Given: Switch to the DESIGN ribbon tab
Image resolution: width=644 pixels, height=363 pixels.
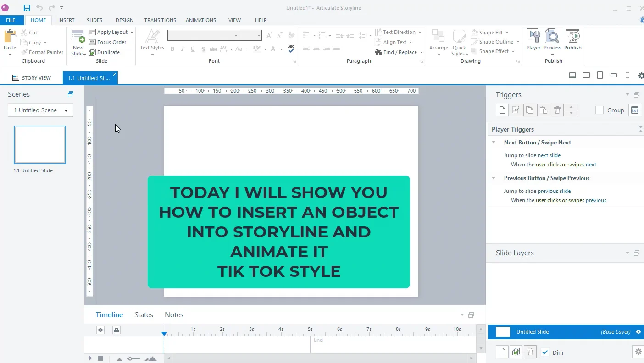Looking at the screenshot, I should (x=124, y=20).
